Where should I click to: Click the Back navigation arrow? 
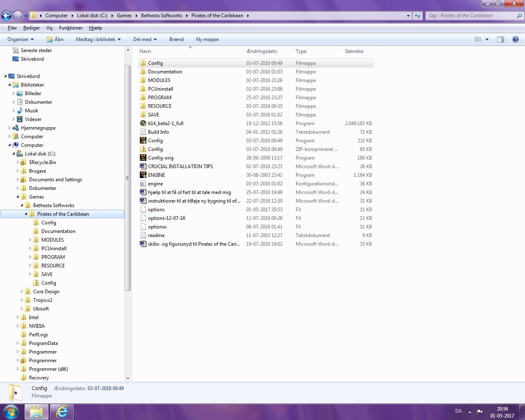[6, 16]
